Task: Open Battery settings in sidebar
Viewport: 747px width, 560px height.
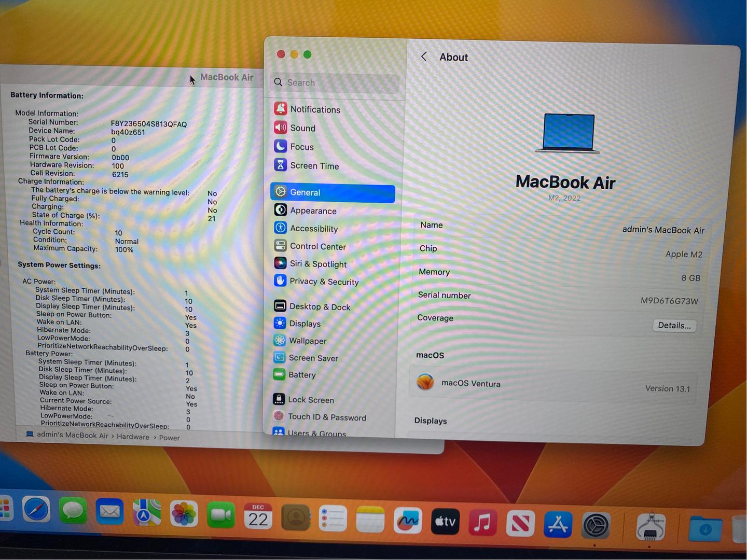Action: [x=294, y=374]
